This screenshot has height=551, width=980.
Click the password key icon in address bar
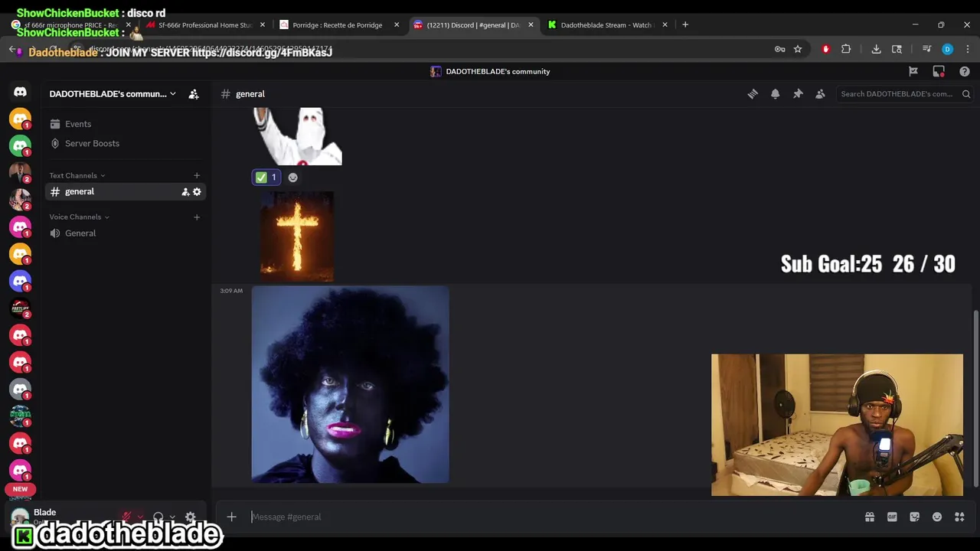click(x=779, y=49)
